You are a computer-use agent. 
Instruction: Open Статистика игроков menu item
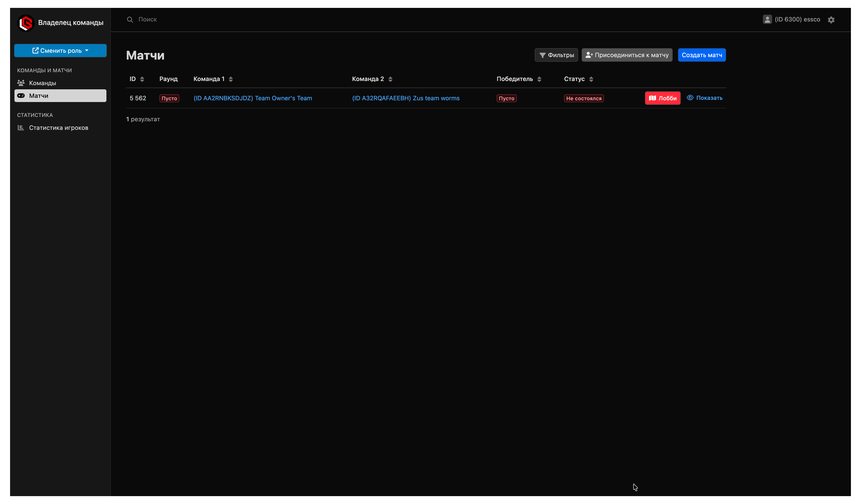(x=58, y=128)
